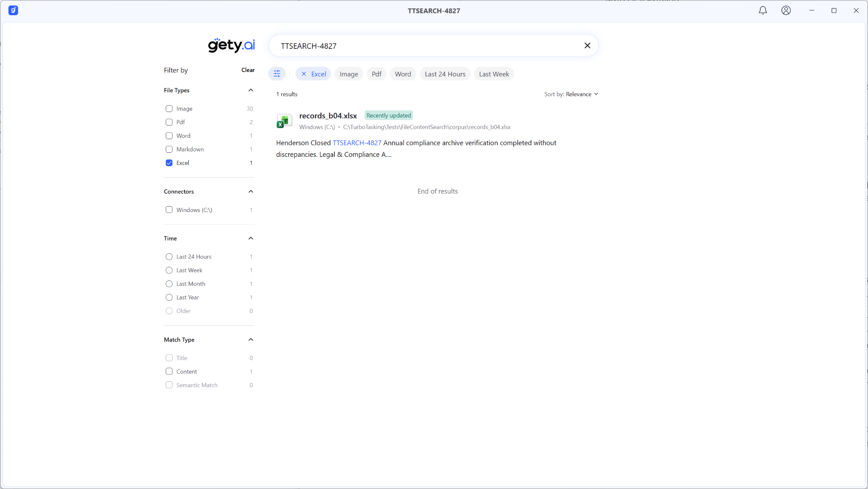868x489 pixels.
Task: Maximize the application window
Action: [x=834, y=11]
